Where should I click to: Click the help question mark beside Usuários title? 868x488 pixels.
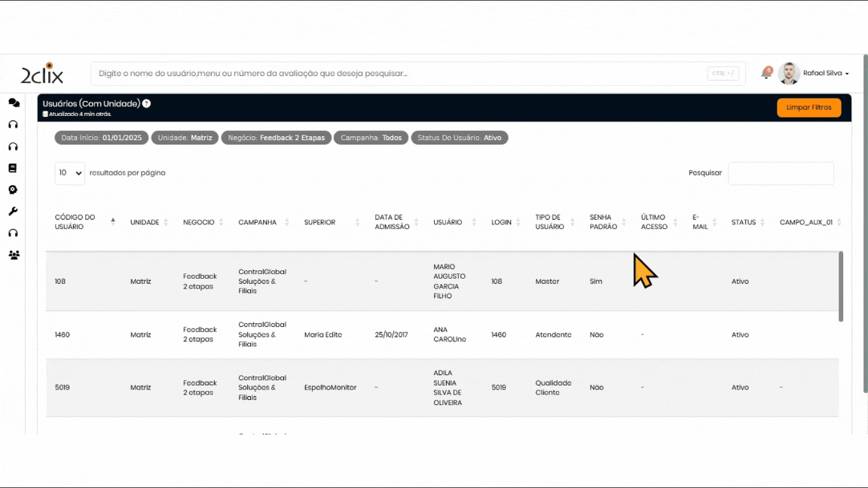pos(147,103)
